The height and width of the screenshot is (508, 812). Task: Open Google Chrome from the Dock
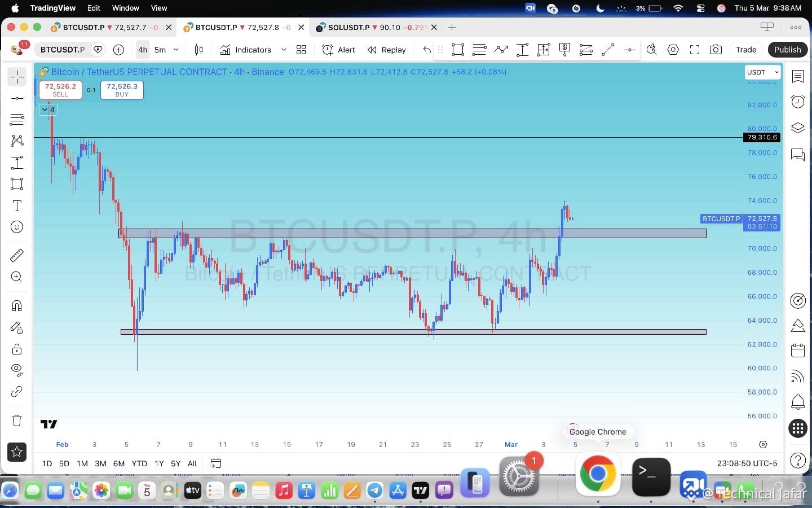598,473
